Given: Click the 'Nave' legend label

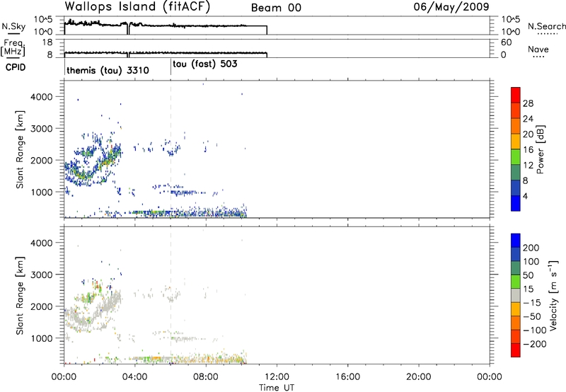Looking at the screenshot, I should 538,49.
